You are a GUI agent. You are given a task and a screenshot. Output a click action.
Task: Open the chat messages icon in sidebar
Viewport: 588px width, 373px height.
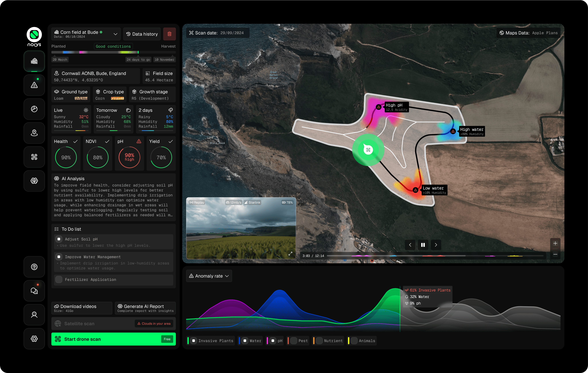[34, 291]
